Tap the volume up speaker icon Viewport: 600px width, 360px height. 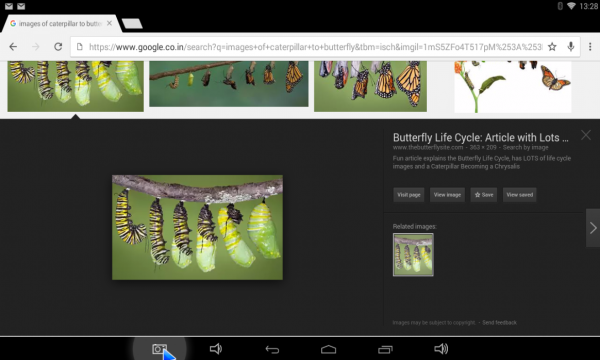[x=441, y=349]
